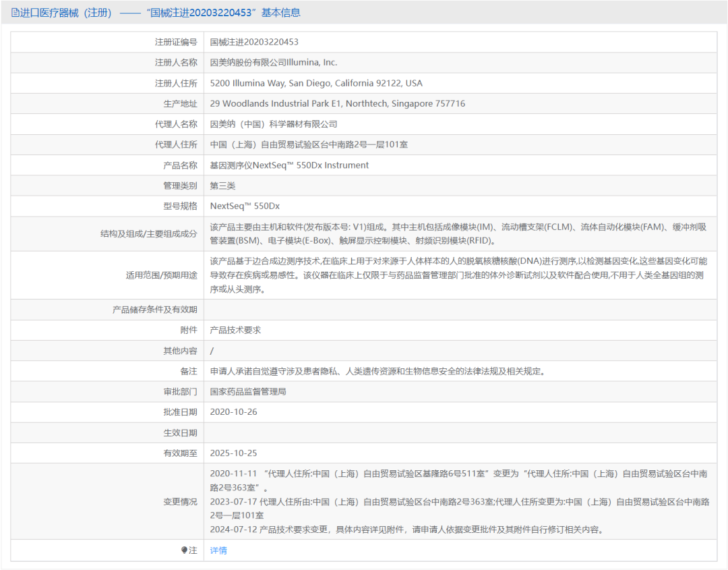Click the 批准日期 label
The width and height of the screenshot is (728, 570).
click(180, 412)
